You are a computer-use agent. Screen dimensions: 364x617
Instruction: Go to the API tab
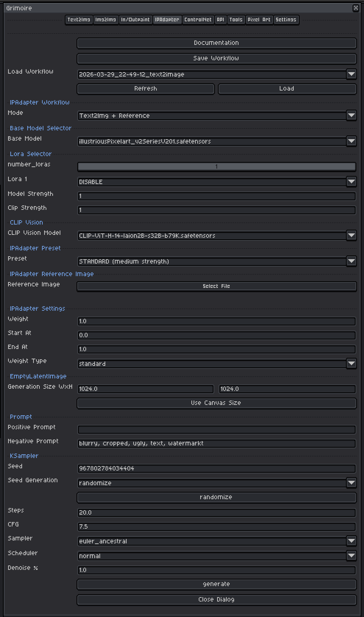point(220,20)
